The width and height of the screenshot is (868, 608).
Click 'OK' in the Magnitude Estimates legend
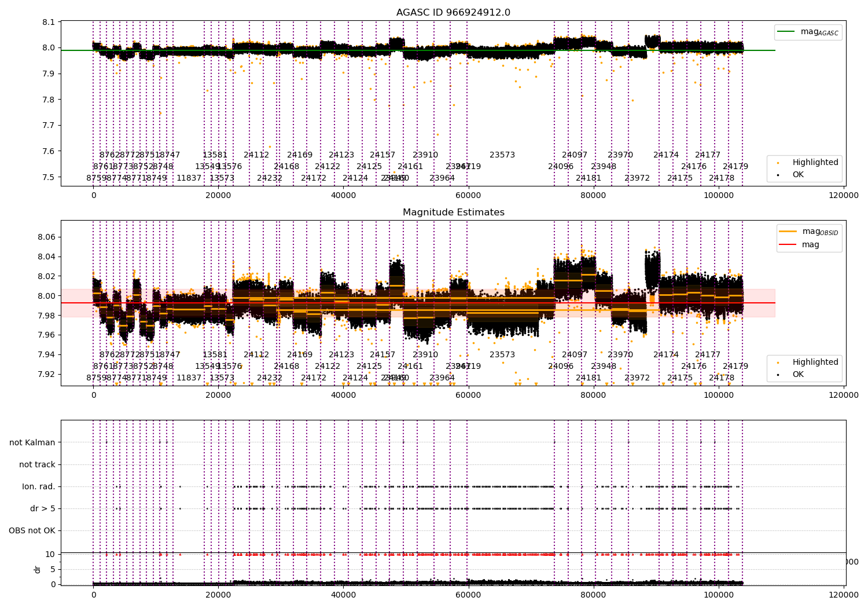click(x=790, y=375)
